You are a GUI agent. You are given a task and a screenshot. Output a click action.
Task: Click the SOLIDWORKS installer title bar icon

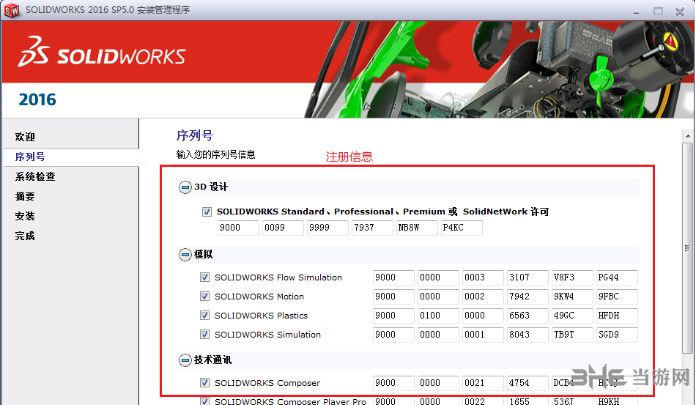click(12, 10)
